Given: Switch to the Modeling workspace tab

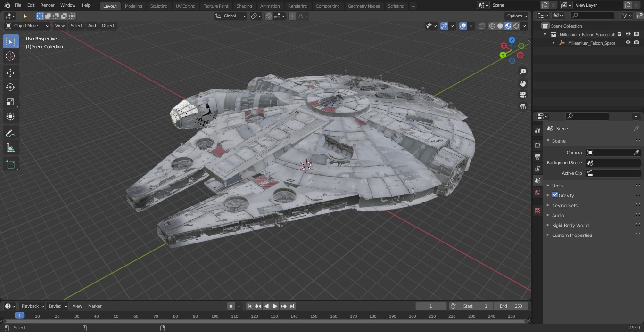Looking at the screenshot, I should pyautogui.click(x=133, y=6).
